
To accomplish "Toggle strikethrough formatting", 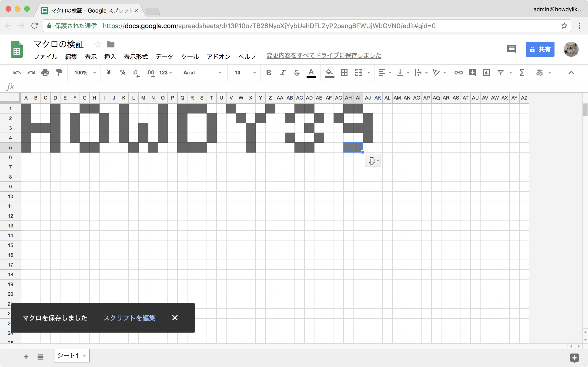I will pos(297,73).
